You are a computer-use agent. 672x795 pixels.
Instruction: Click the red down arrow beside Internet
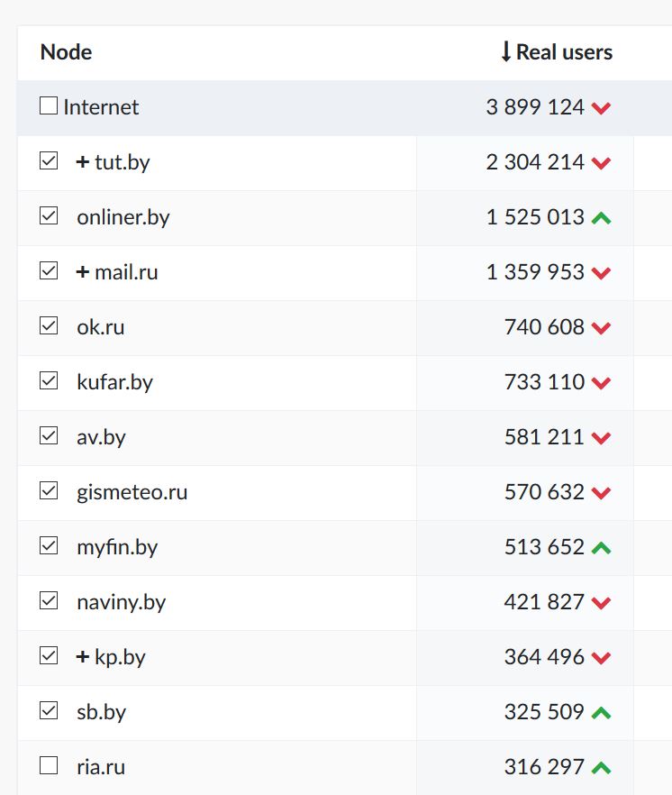602,108
